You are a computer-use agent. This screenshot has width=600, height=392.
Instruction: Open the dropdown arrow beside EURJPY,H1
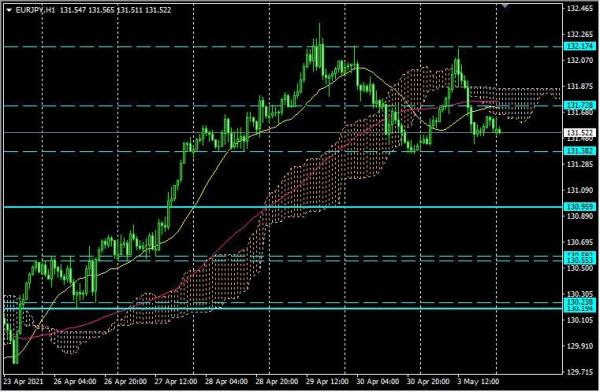coord(9,10)
